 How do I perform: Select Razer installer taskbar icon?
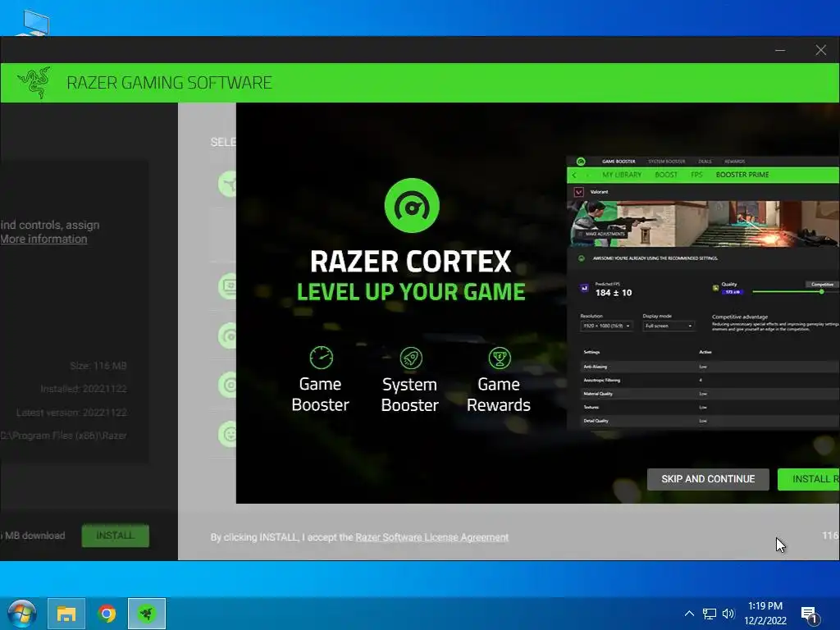(146, 614)
